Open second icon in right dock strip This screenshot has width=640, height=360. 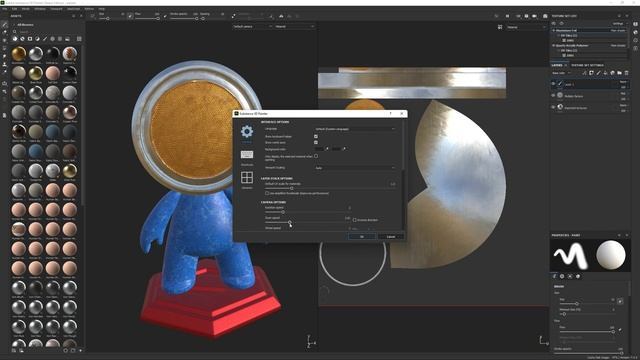636,32
